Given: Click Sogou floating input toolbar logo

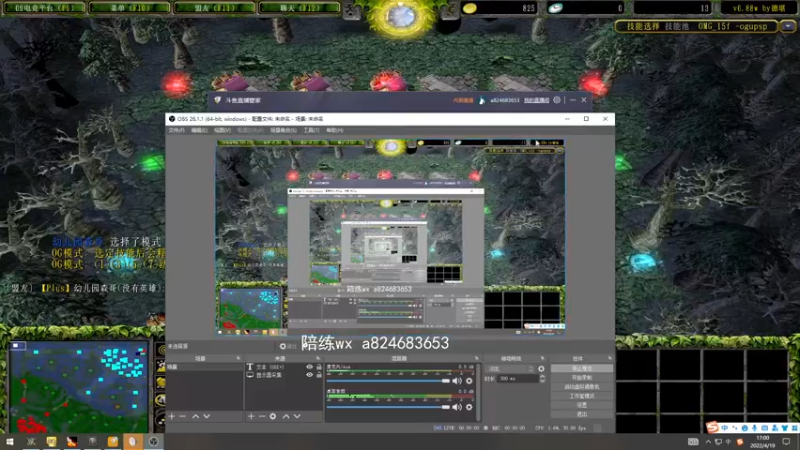Looking at the screenshot, I should tap(713, 427).
